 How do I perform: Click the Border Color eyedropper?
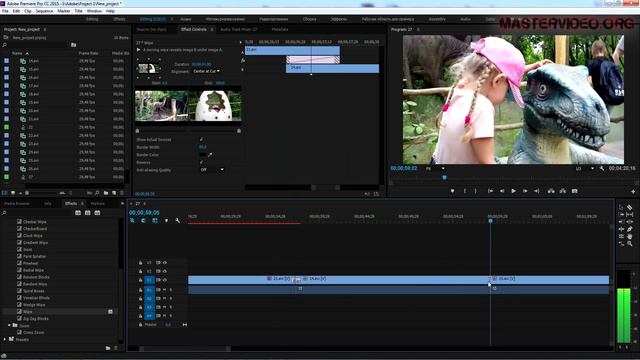pos(210,155)
